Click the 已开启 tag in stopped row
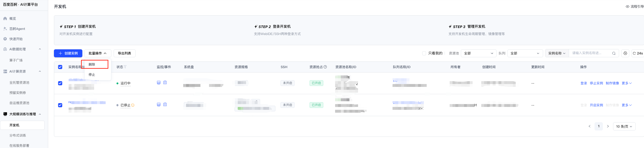The width and height of the screenshot is (644, 148). (x=316, y=105)
